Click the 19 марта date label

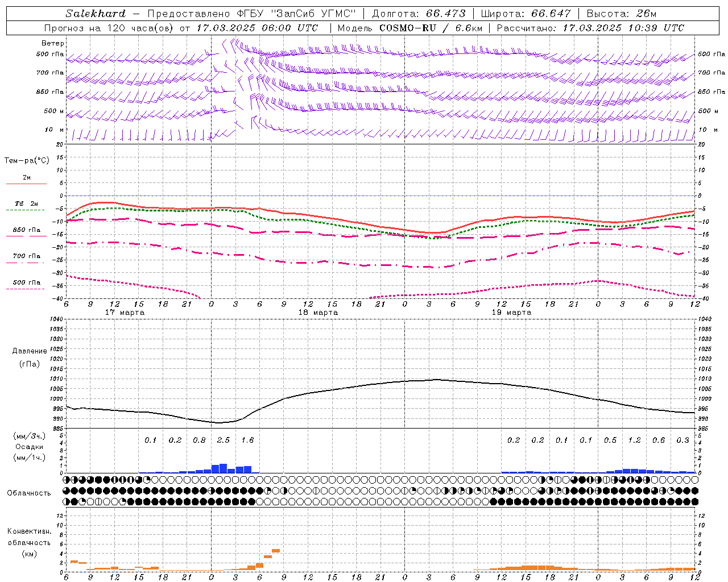pyautogui.click(x=511, y=313)
